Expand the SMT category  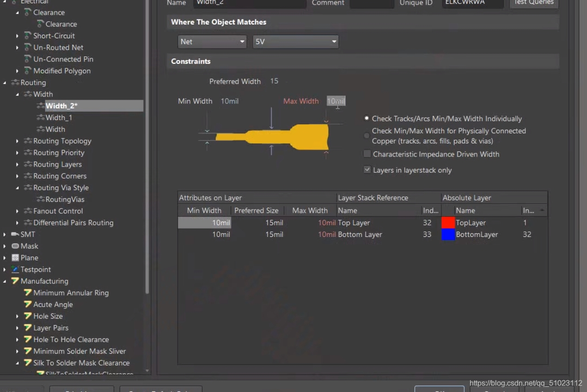pos(5,234)
